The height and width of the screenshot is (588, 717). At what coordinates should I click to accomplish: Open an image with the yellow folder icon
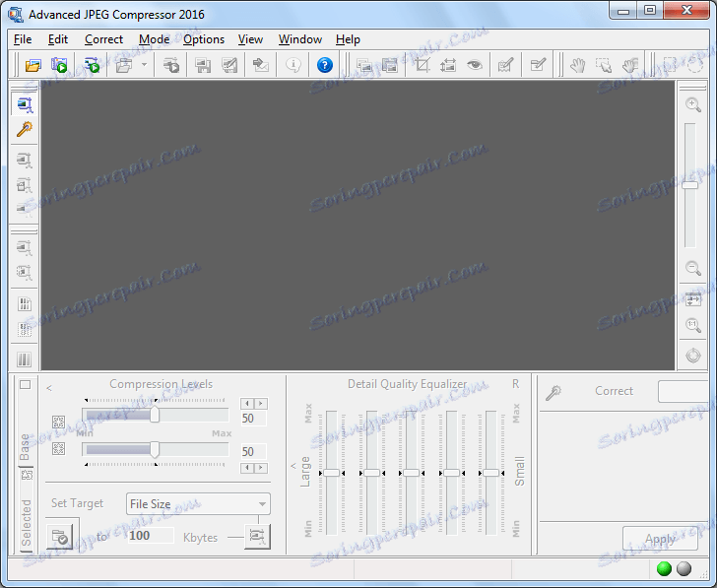point(33,65)
